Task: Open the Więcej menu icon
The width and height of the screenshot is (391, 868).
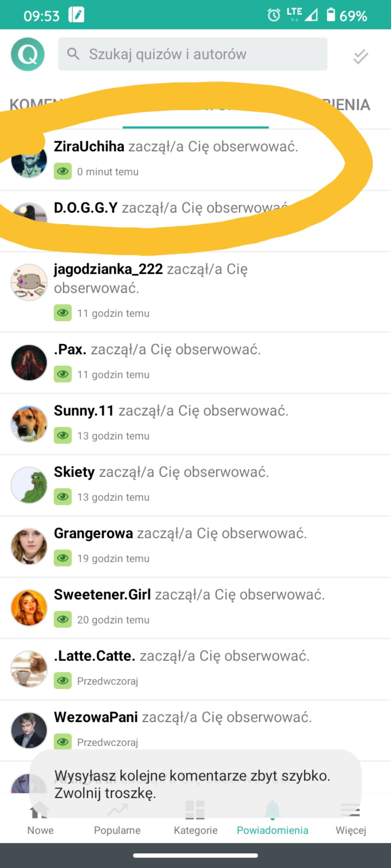Action: coord(350,810)
